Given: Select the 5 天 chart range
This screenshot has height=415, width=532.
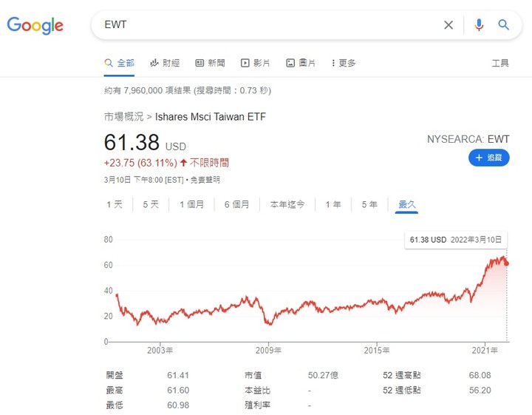Looking at the screenshot, I should pos(151,204).
